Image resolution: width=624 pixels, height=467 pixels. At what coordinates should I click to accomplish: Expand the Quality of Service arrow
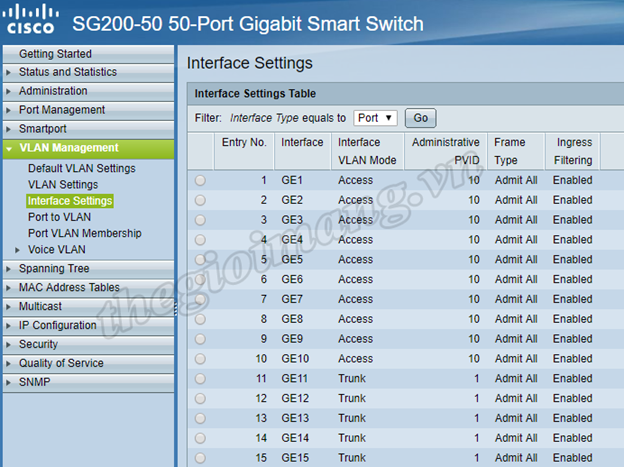coord(8,363)
